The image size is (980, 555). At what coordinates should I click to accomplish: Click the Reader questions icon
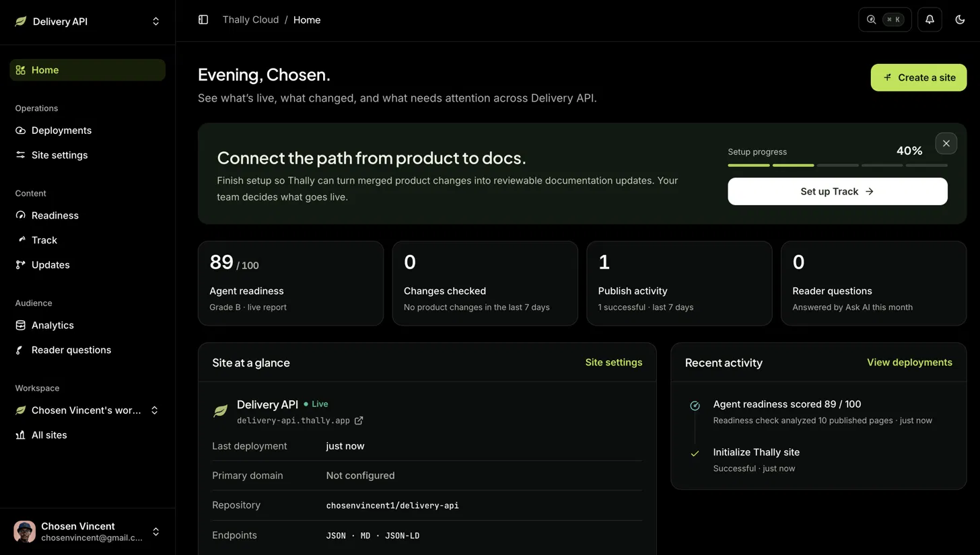[x=21, y=350]
